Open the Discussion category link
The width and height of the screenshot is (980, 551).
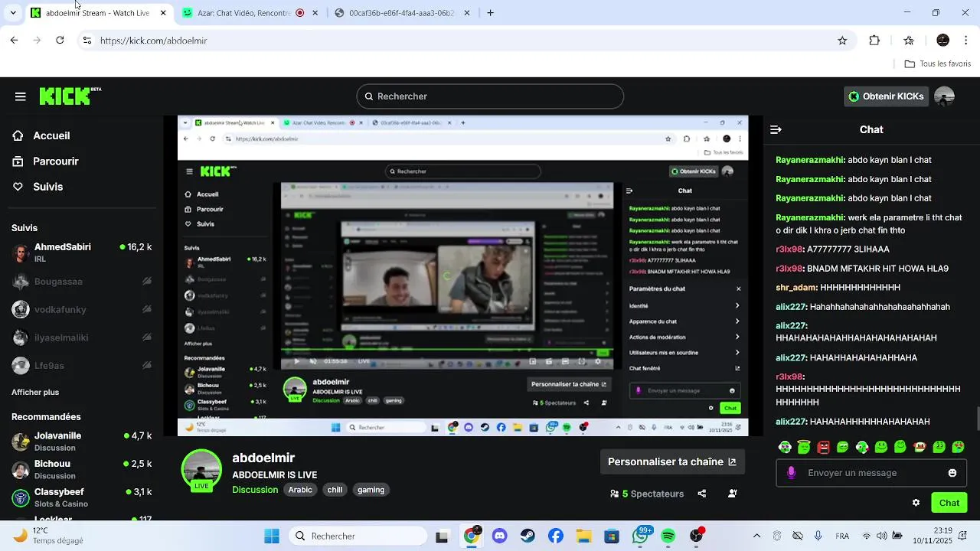[255, 490]
